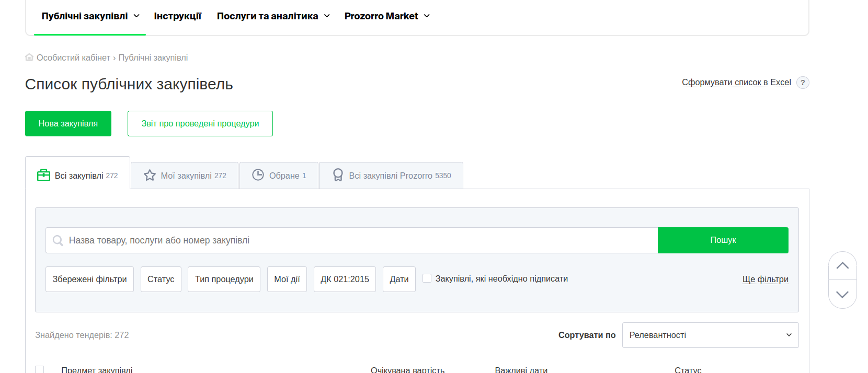Click the magnifier icon in search field
The image size is (868, 373).
(x=58, y=240)
